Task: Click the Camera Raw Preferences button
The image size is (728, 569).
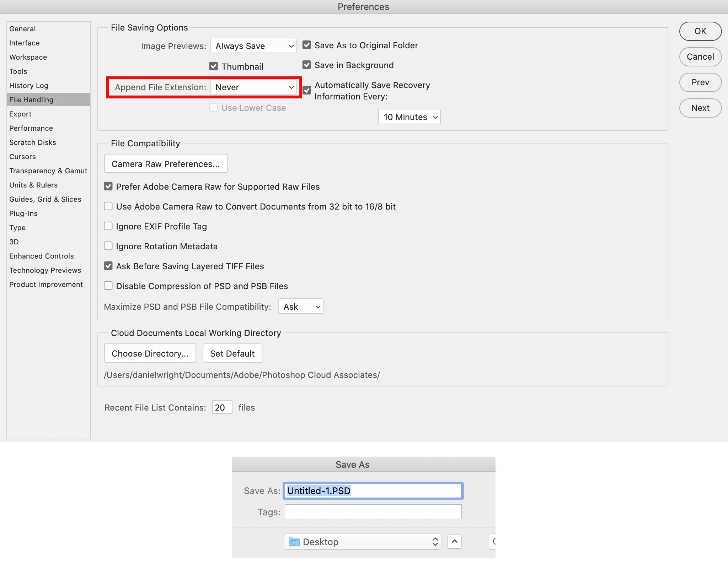Action: click(x=166, y=164)
